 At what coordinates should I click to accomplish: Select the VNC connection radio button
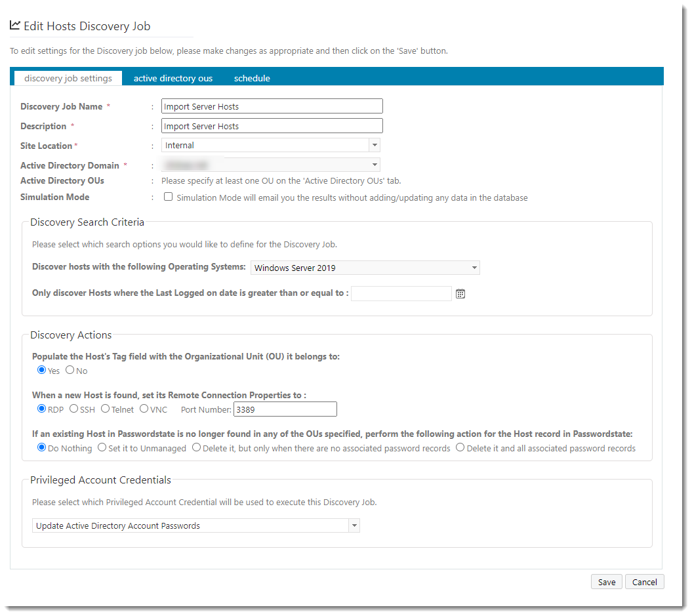(x=144, y=409)
